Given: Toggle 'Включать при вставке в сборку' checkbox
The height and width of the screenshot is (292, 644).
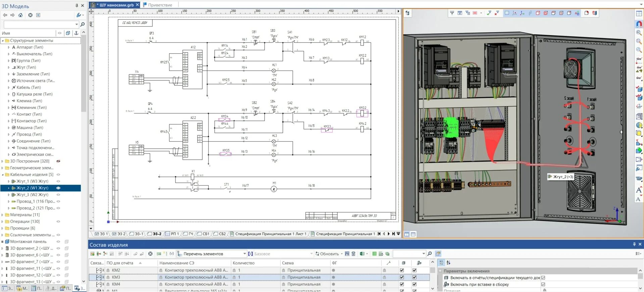Looking at the screenshot, I should 543,284.
